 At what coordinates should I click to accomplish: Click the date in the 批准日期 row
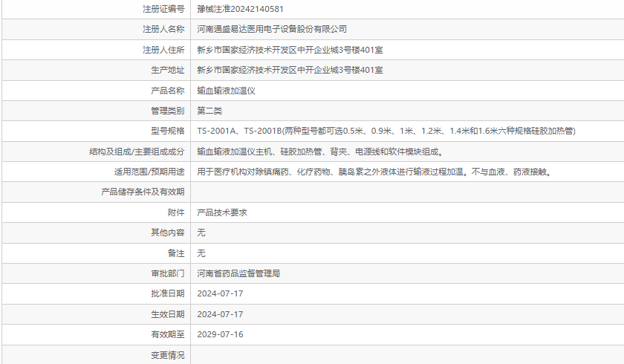click(x=220, y=293)
